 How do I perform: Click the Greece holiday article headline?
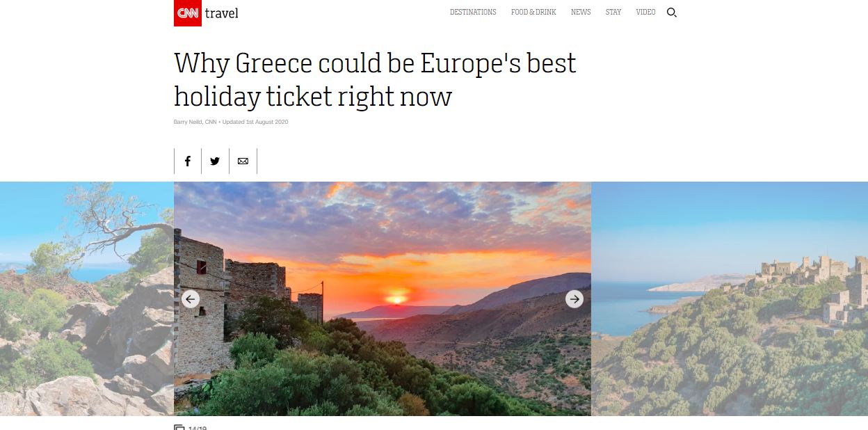point(375,80)
